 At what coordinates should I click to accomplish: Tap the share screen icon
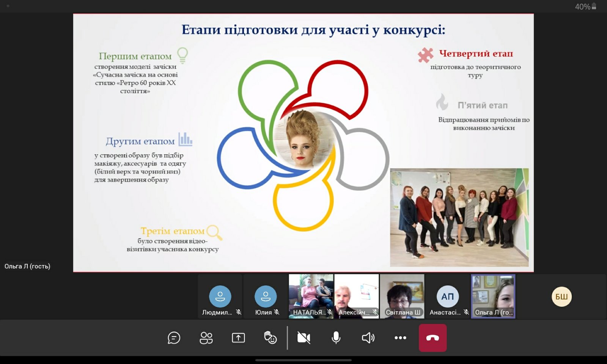[238, 337]
